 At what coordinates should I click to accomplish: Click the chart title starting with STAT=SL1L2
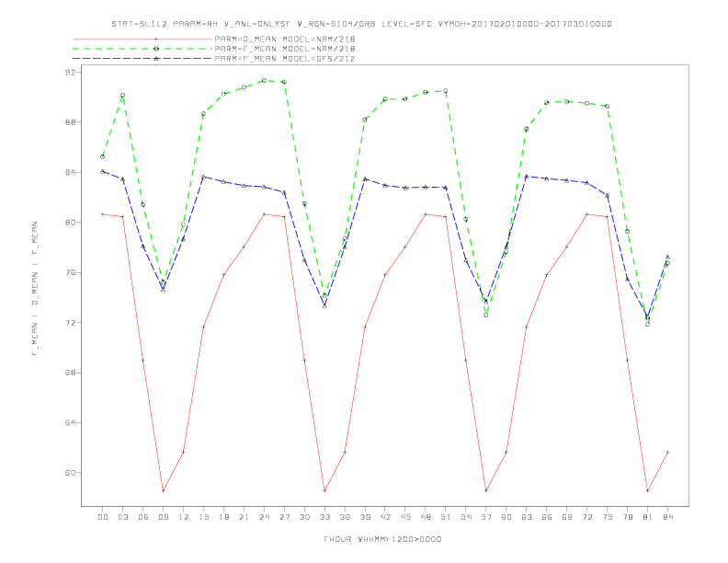coord(361,24)
